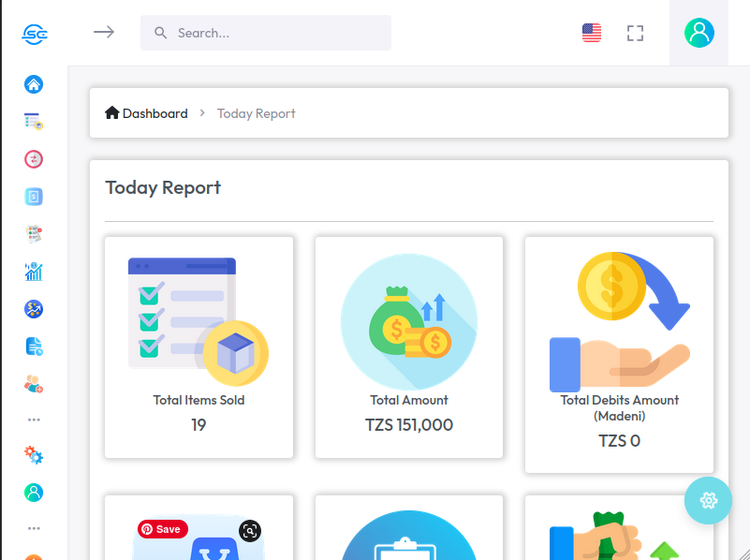Click the gears settings icon in sidebar

34,455
